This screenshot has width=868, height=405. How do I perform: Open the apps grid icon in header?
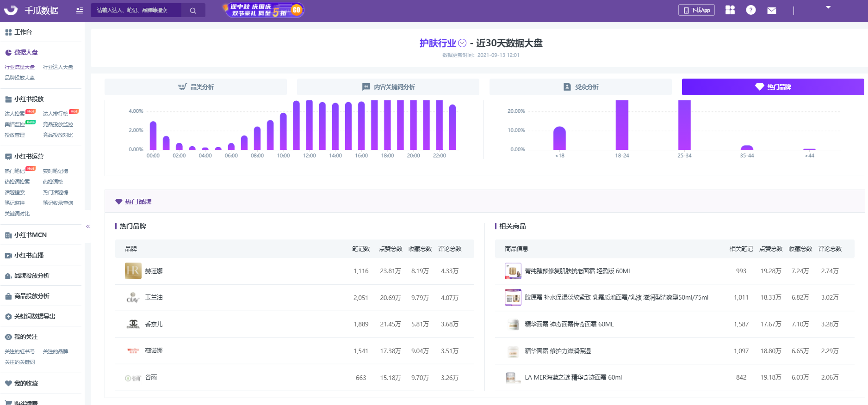coord(730,10)
